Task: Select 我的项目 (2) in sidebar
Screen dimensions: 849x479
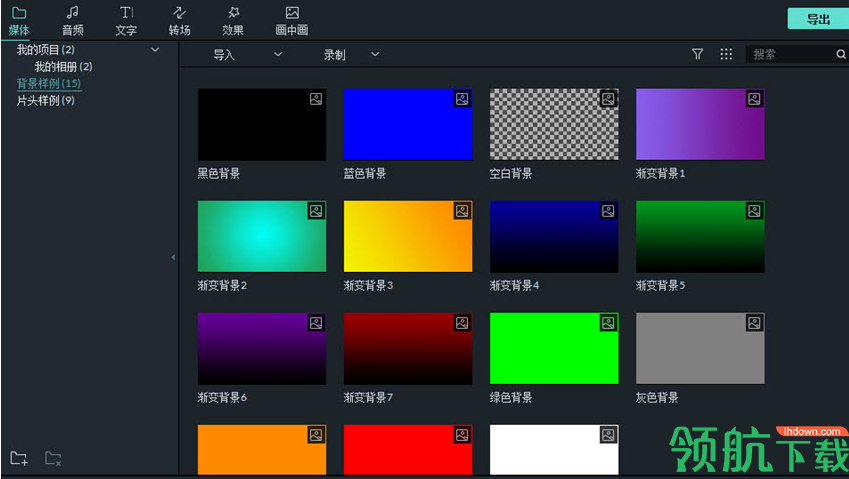Action: pyautogui.click(x=45, y=50)
